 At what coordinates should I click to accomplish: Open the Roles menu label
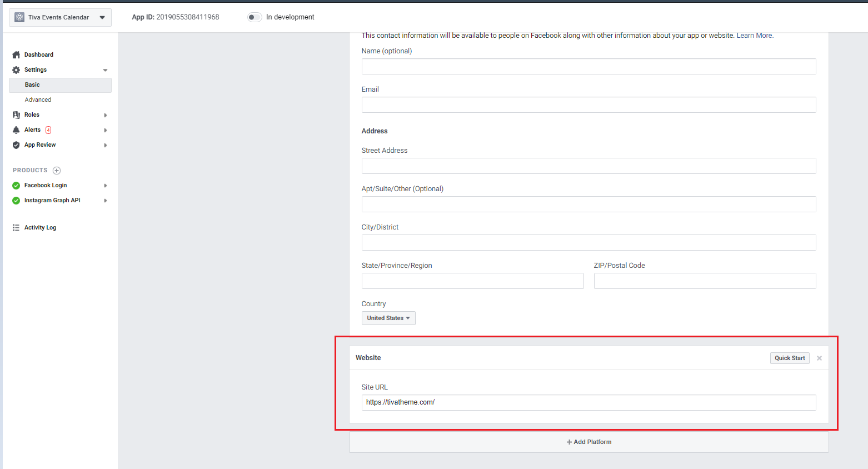coord(32,115)
